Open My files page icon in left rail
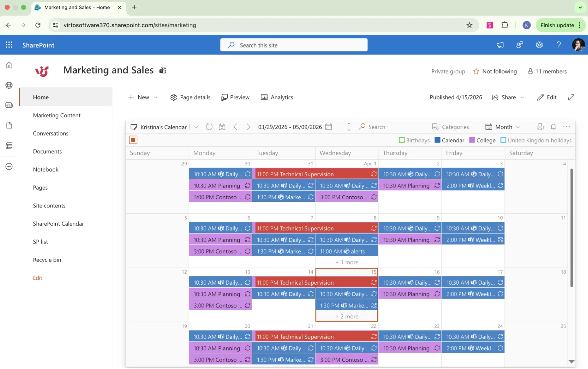Image resolution: width=588 pixels, height=369 pixels. click(x=9, y=126)
